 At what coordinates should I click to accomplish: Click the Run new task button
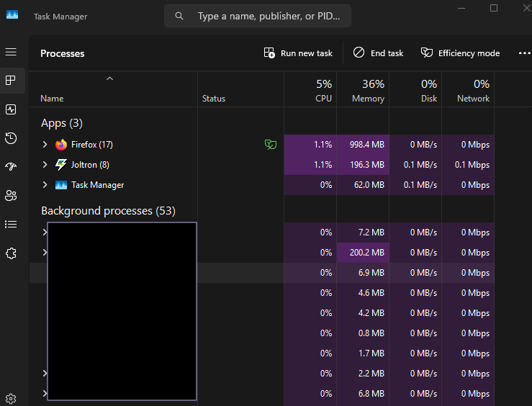pos(299,53)
